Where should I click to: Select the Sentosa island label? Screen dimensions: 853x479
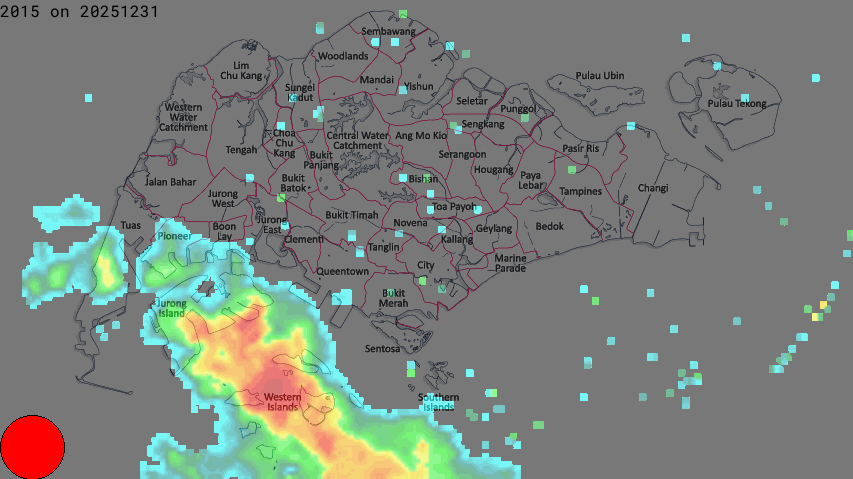(x=382, y=349)
